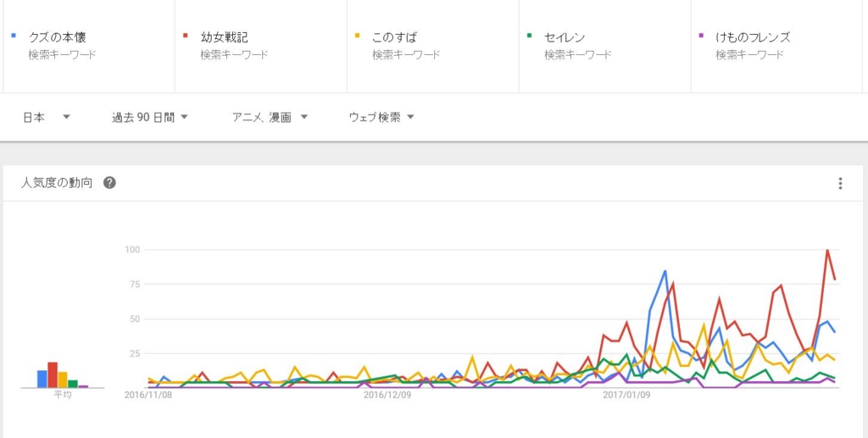The image size is (868, 438).
Task: Edit the このすば search term
Action: pos(433,46)
